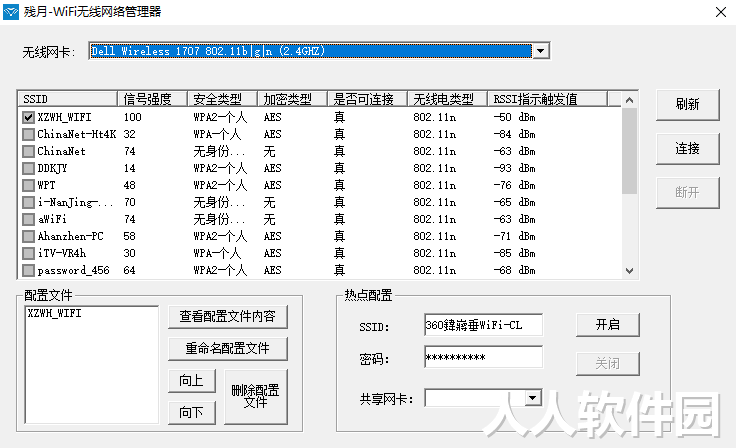Image resolution: width=736 pixels, height=448 pixels.
Task: Select the Ahanzhen-PC checkbox
Action: pyautogui.click(x=28, y=236)
